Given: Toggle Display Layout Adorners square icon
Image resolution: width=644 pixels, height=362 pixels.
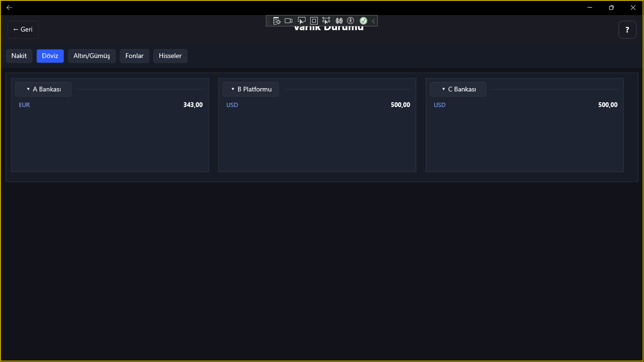Looking at the screenshot, I should tap(314, 21).
